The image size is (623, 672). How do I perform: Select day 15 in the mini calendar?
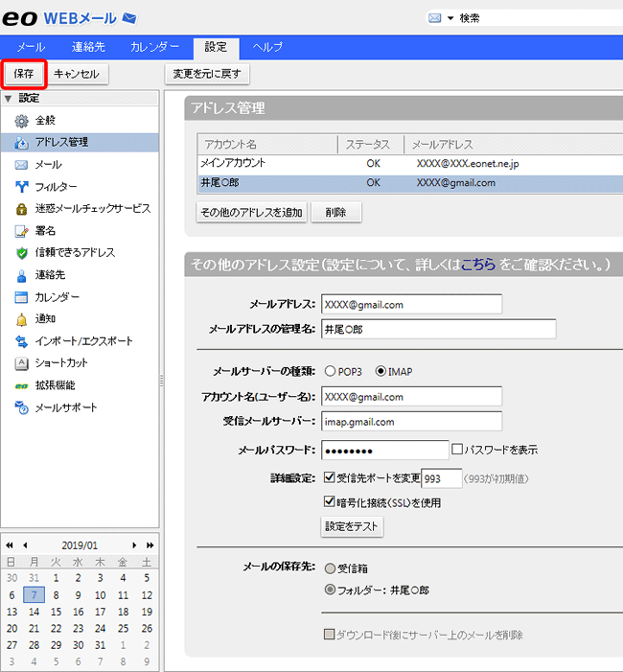click(x=57, y=612)
